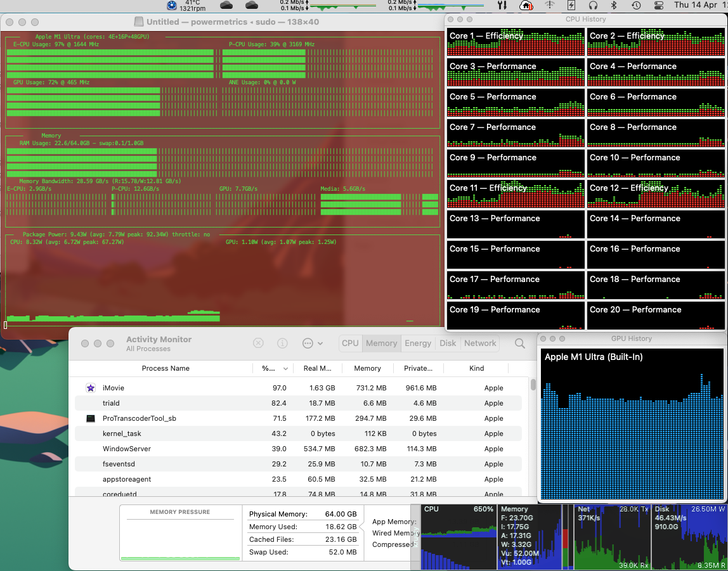The width and height of the screenshot is (728, 571).
Task: Click the temperature and fan speed monitor icon
Action: [x=172, y=5]
